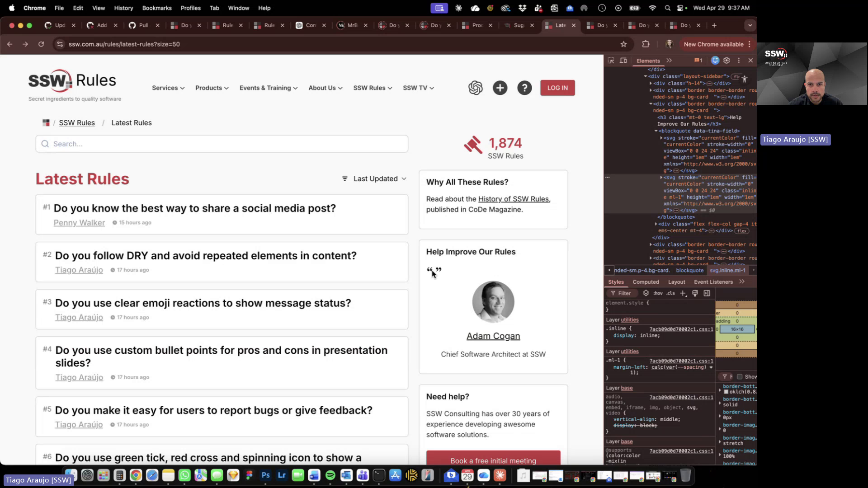Click Book a free initial meeting
The image size is (868, 488).
493,458
